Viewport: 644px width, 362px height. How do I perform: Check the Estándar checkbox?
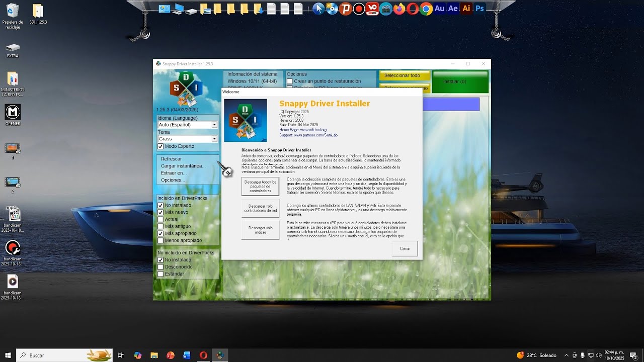pos(160,274)
